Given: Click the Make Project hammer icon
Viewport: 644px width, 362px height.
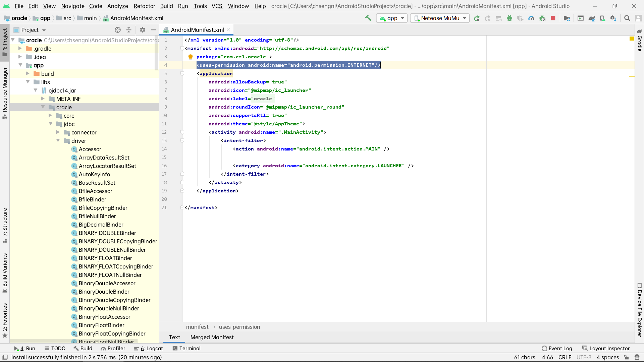Looking at the screenshot, I should pos(368,18).
